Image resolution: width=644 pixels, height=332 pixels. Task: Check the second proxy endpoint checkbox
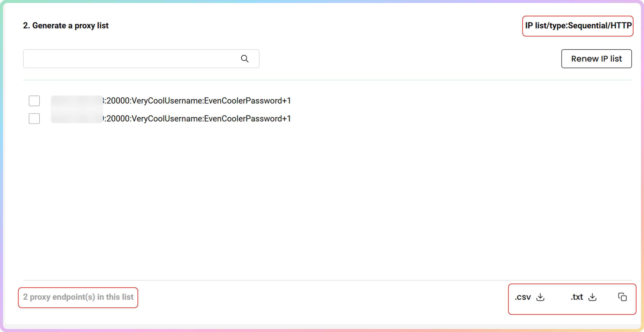[x=34, y=119]
